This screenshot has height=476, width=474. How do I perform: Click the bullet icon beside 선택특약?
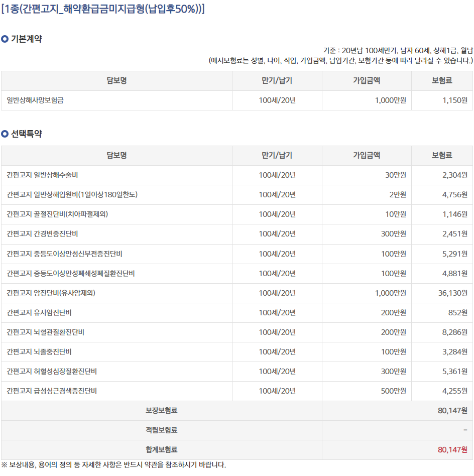[x=5, y=134]
